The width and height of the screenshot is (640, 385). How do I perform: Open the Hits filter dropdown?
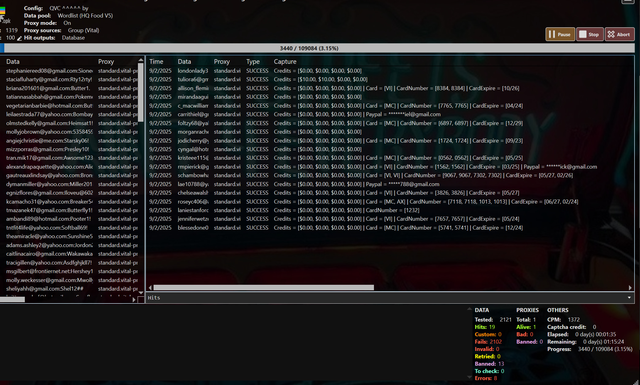(629, 298)
